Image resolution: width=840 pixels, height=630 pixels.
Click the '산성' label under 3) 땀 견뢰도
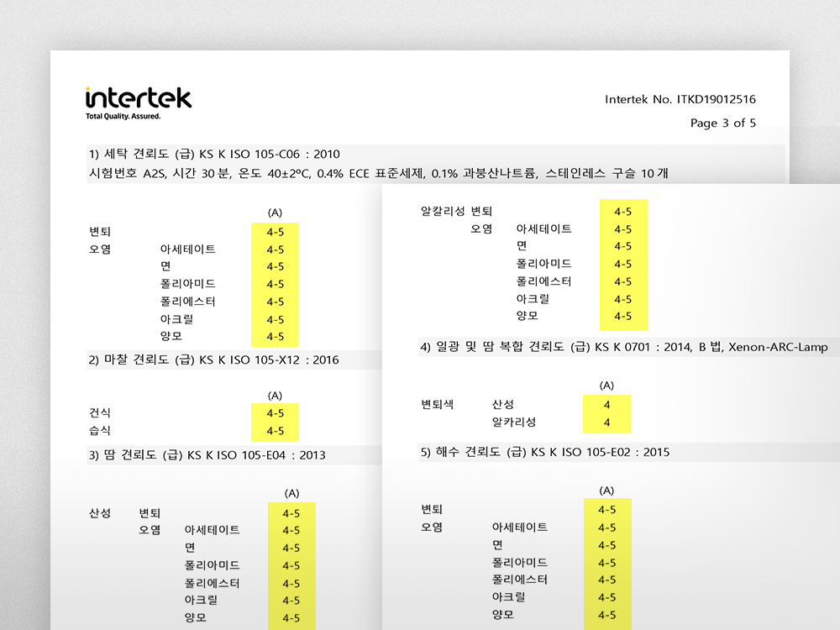click(100, 512)
